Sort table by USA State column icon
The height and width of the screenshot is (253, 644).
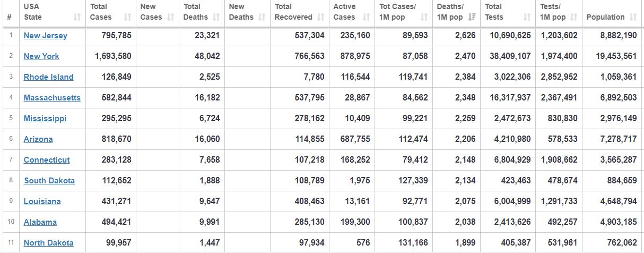click(x=77, y=17)
